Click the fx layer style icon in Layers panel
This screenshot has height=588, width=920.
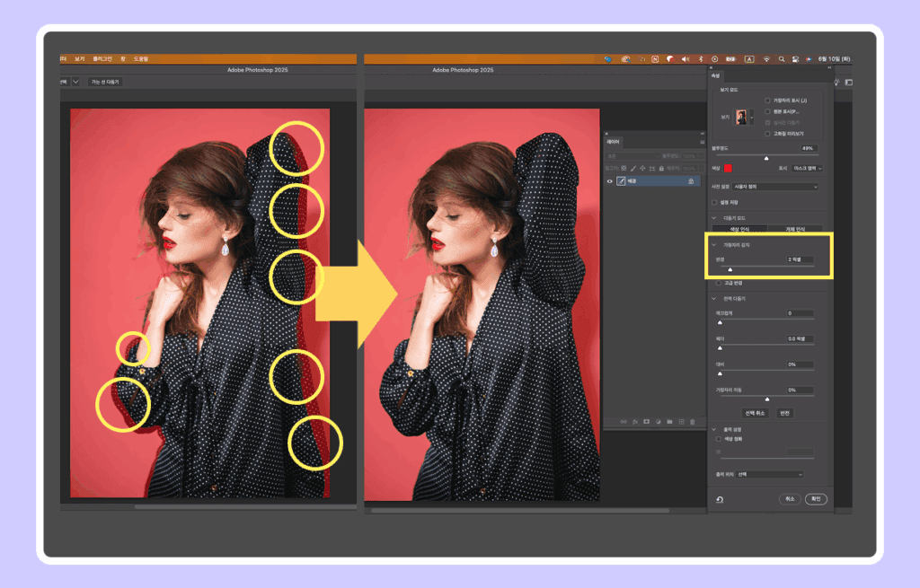(x=635, y=422)
